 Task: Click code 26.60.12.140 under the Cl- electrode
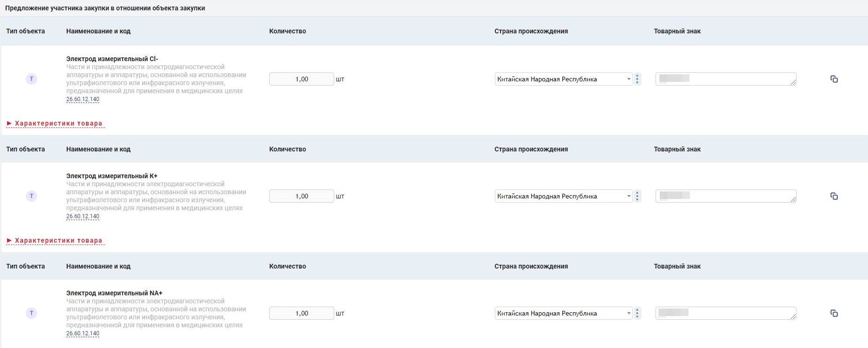point(83,99)
